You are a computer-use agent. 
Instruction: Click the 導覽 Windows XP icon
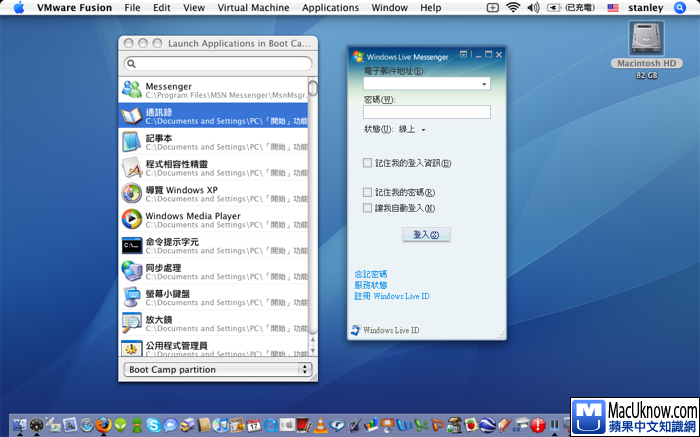pyautogui.click(x=132, y=193)
